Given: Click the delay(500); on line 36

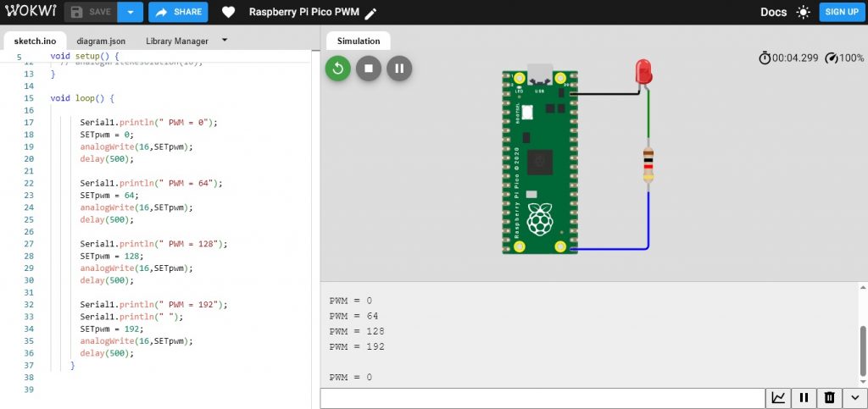Looking at the screenshot, I should click(107, 353).
